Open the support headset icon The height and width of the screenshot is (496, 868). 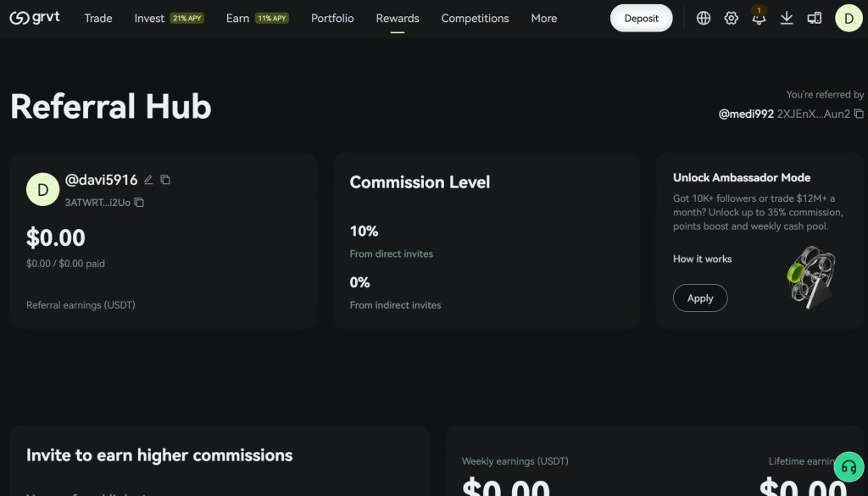(x=849, y=467)
